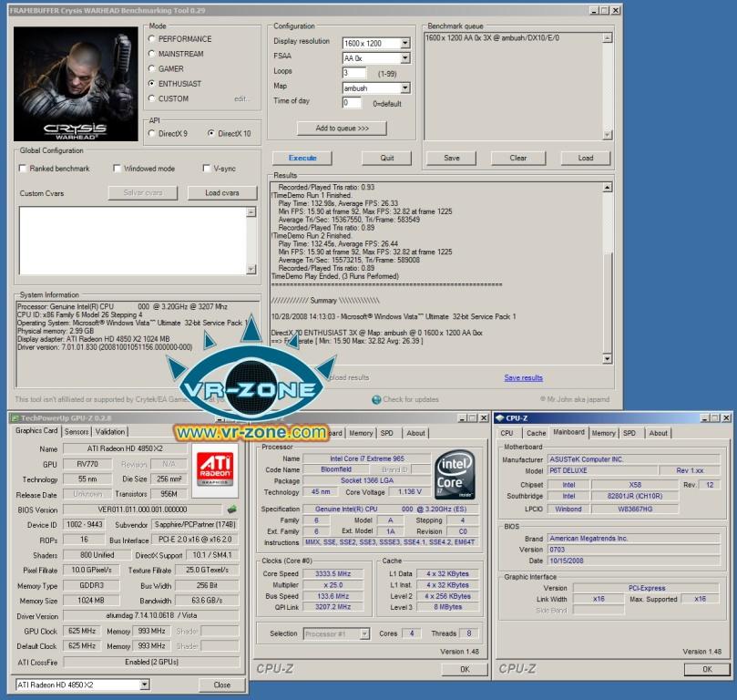
Task: Click OK in the right CPU-Z window
Action: [x=707, y=669]
